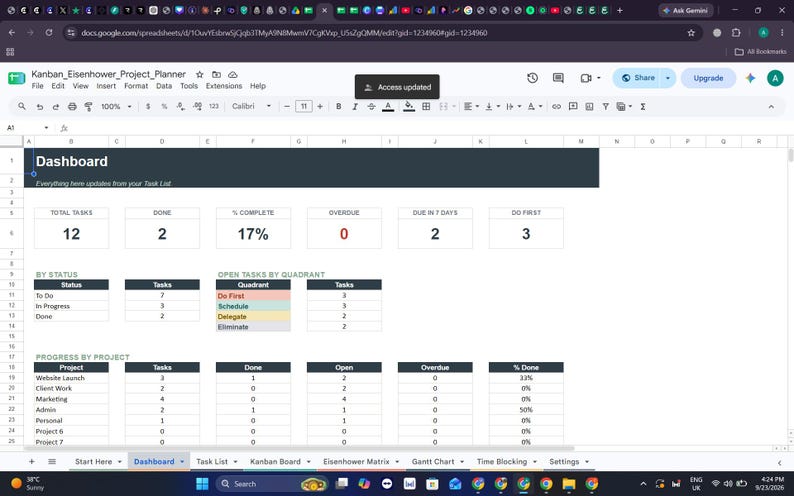Viewport: 794px width, 496px height.
Task: Add a new sheet with plus icon
Action: (x=31, y=462)
